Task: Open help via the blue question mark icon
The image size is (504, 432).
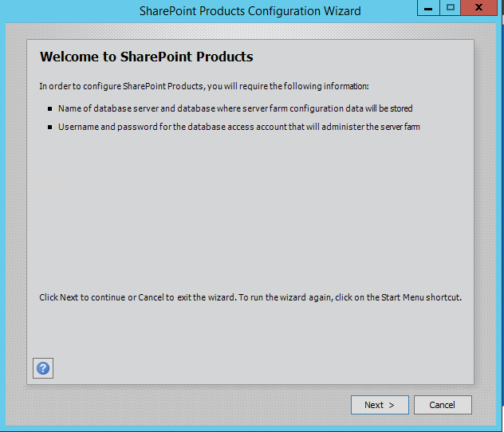Action: (43, 368)
